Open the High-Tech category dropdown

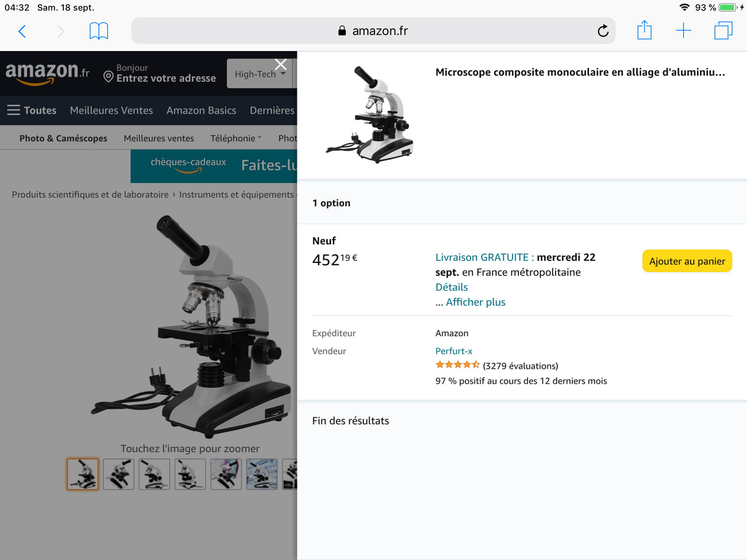click(x=260, y=74)
